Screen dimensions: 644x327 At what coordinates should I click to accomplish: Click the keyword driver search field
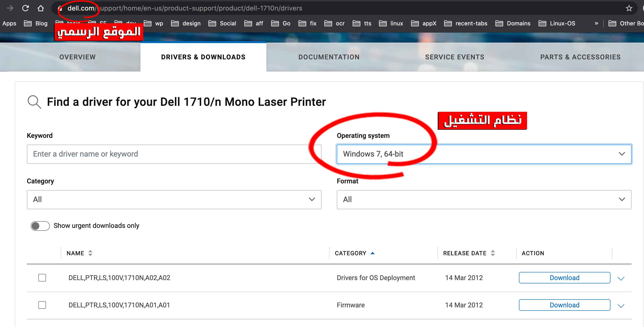[174, 154]
